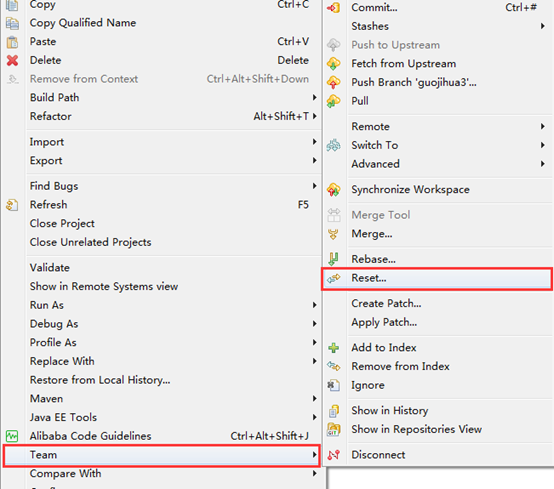This screenshot has width=554, height=489.
Task: Choose Delete from the context menu
Action: tap(45, 60)
